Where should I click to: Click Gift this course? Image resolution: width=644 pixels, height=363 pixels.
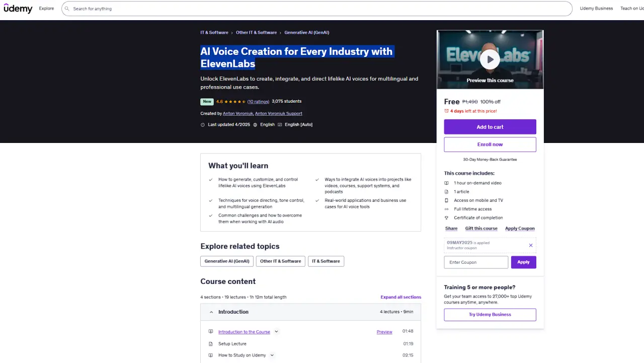(481, 229)
